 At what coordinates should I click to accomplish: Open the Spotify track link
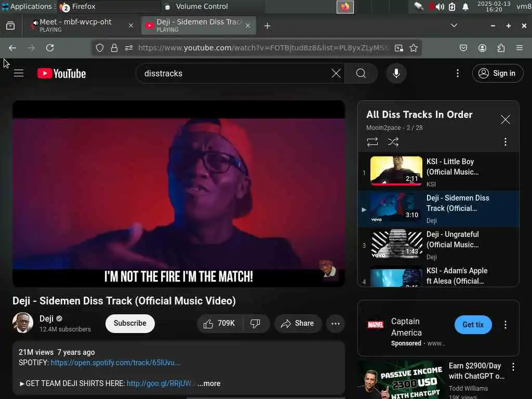pos(115,363)
